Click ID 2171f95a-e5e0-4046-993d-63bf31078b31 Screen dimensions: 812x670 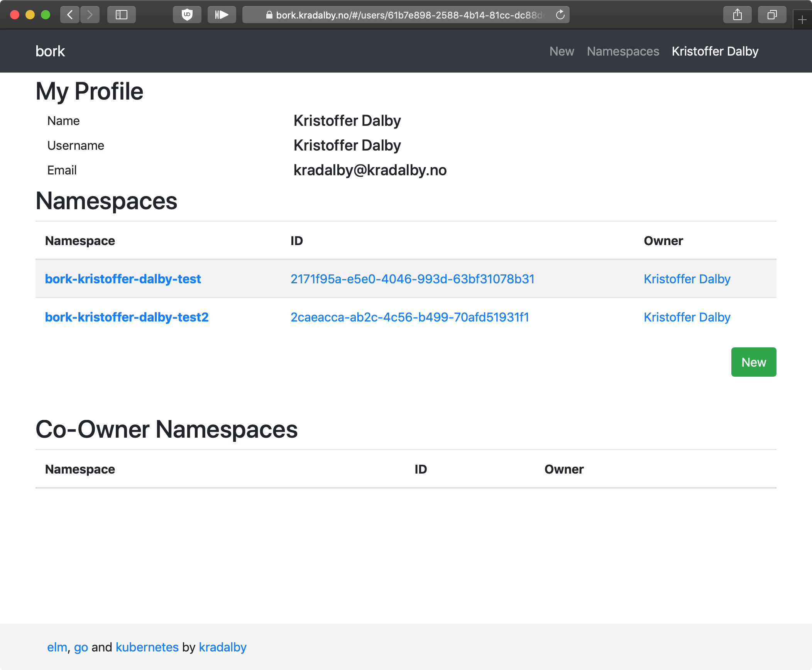coord(412,279)
